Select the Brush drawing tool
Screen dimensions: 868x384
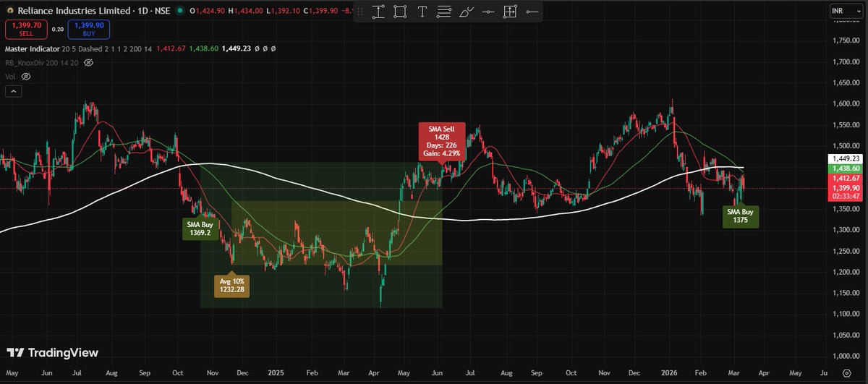467,12
